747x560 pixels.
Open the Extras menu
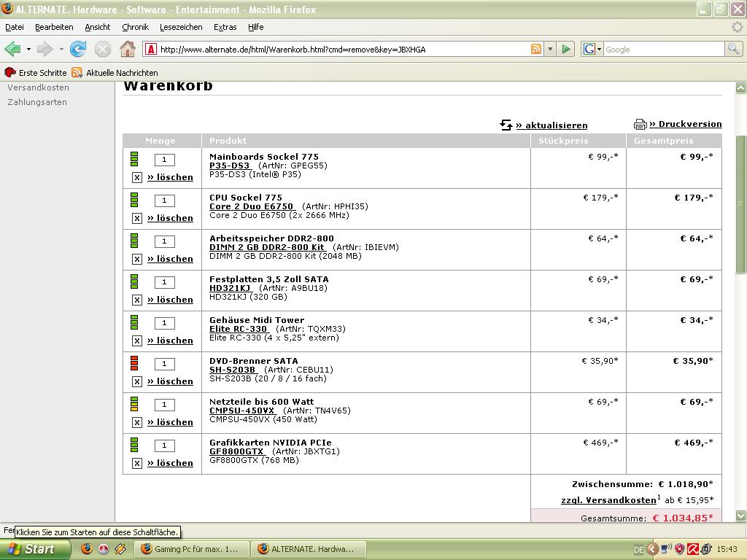pos(225,27)
